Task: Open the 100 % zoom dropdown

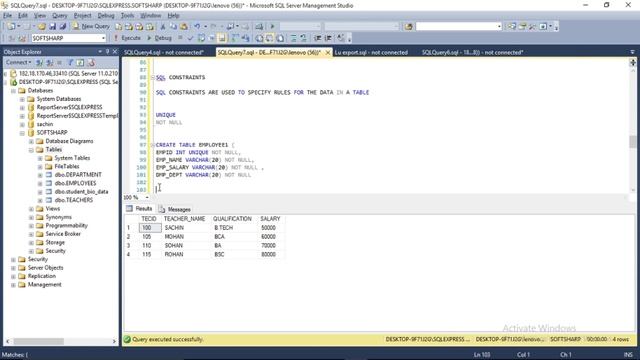Action: [x=147, y=198]
